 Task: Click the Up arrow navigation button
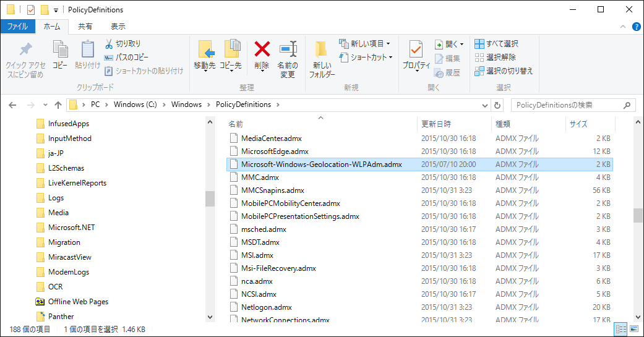tap(58, 105)
